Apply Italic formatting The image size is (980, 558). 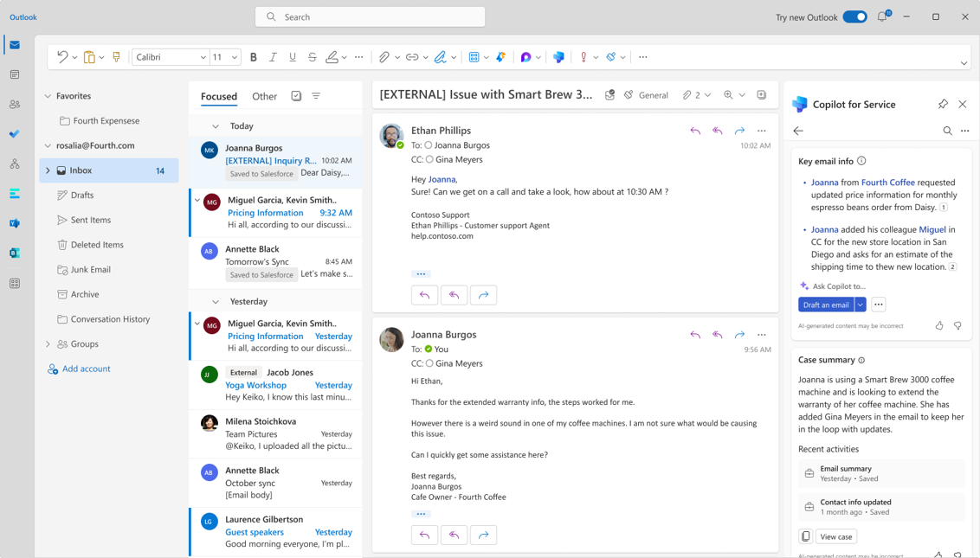(273, 57)
